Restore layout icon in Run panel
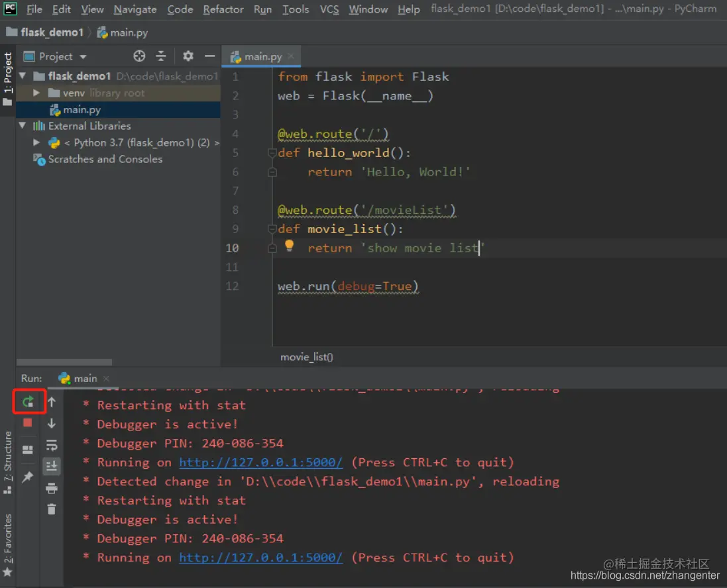727x588 pixels. click(28, 450)
